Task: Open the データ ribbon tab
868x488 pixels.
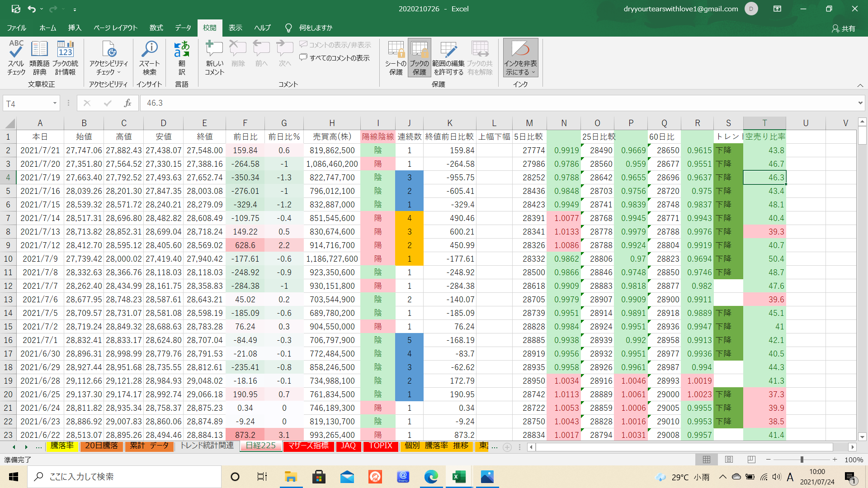Action: pyautogui.click(x=183, y=28)
